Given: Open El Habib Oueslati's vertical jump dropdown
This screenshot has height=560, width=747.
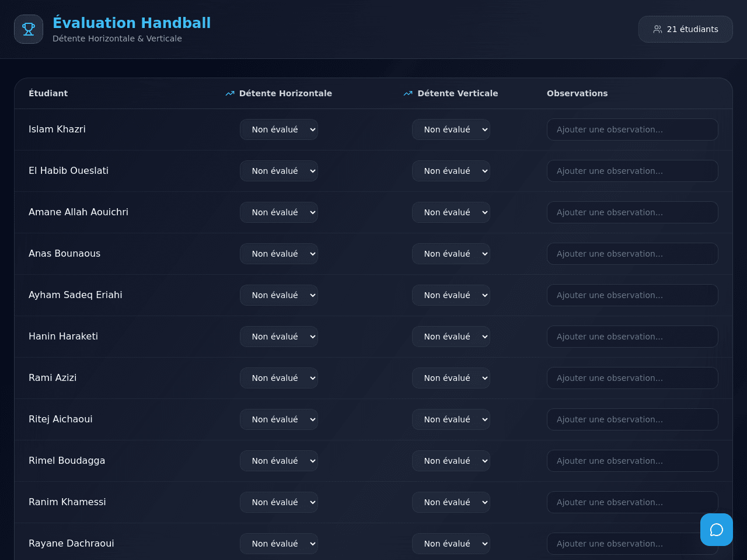Looking at the screenshot, I should (451, 171).
